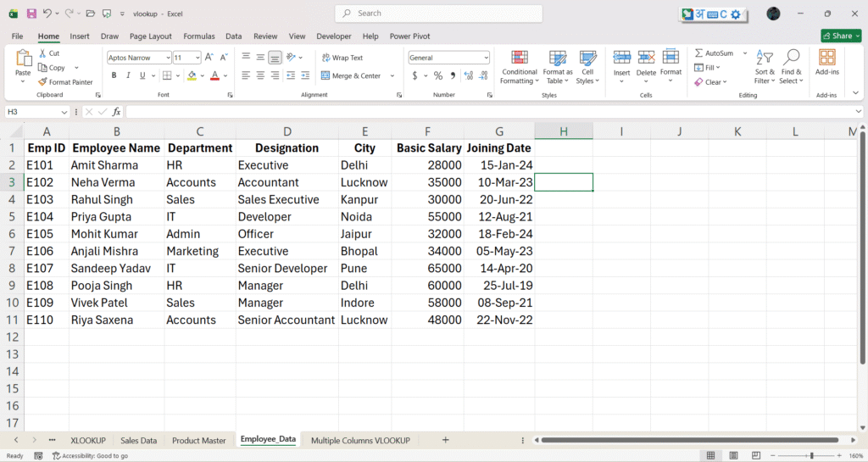Decrease font size with smaller A icon

pyautogui.click(x=224, y=57)
